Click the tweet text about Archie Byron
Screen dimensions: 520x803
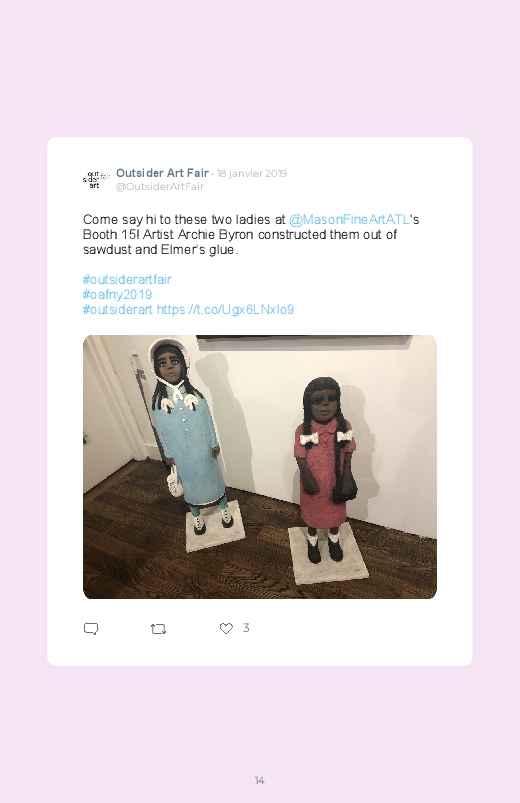pyautogui.click(x=251, y=235)
